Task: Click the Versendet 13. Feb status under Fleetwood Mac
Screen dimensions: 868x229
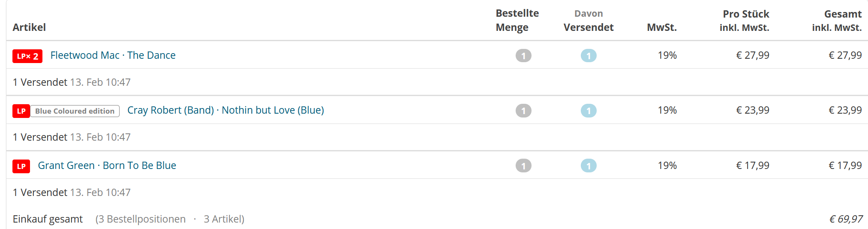Action: tap(72, 82)
